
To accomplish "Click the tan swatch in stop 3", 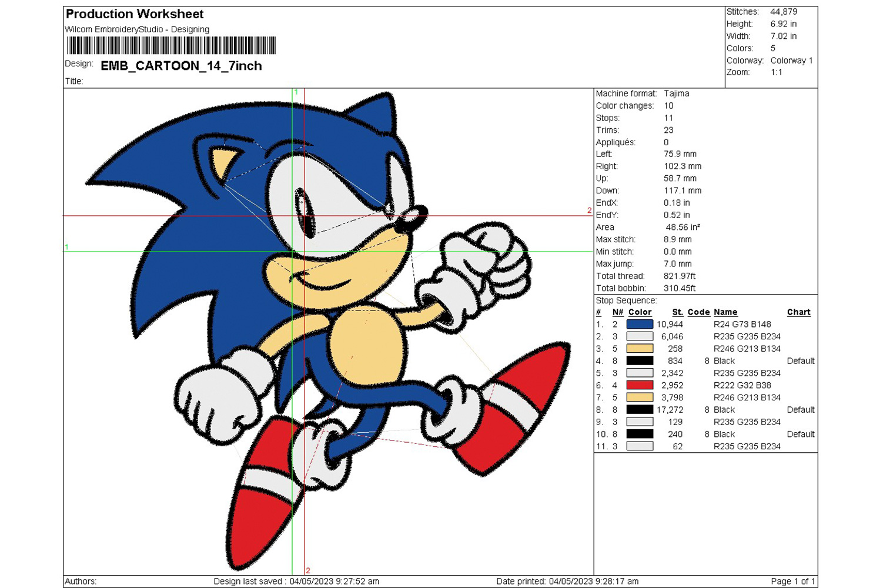I will point(640,349).
